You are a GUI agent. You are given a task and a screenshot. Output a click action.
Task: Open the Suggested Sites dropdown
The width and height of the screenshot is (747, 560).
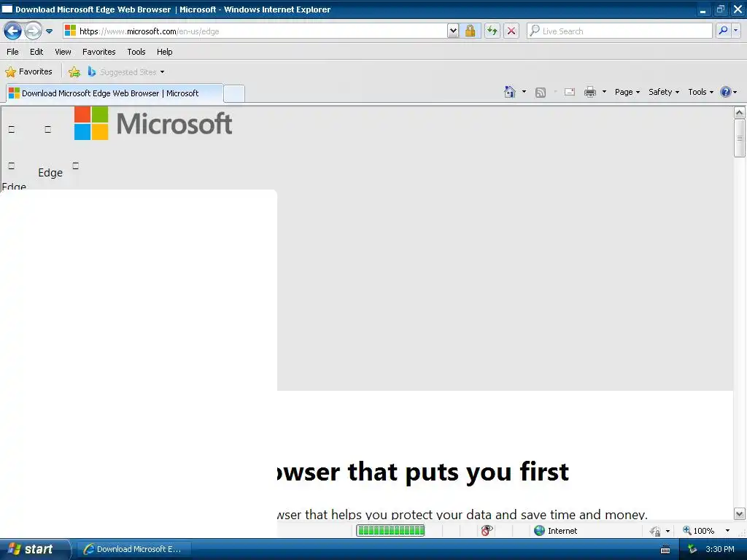coord(126,72)
